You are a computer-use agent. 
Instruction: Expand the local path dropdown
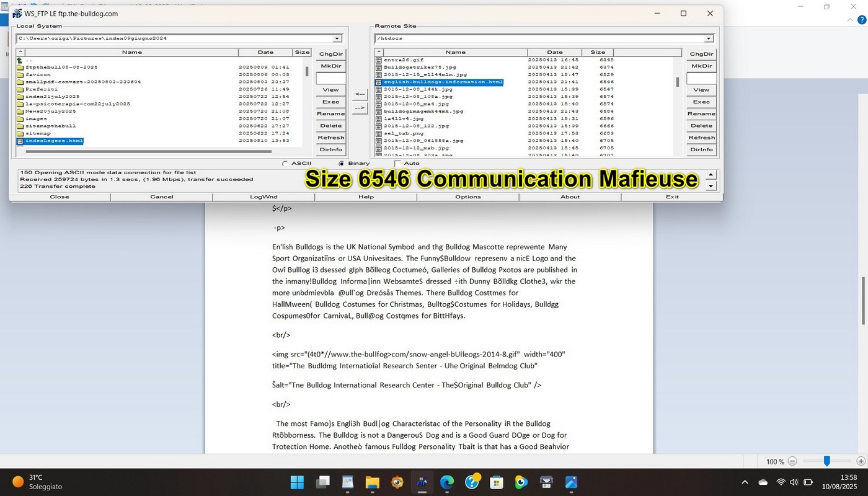point(337,38)
